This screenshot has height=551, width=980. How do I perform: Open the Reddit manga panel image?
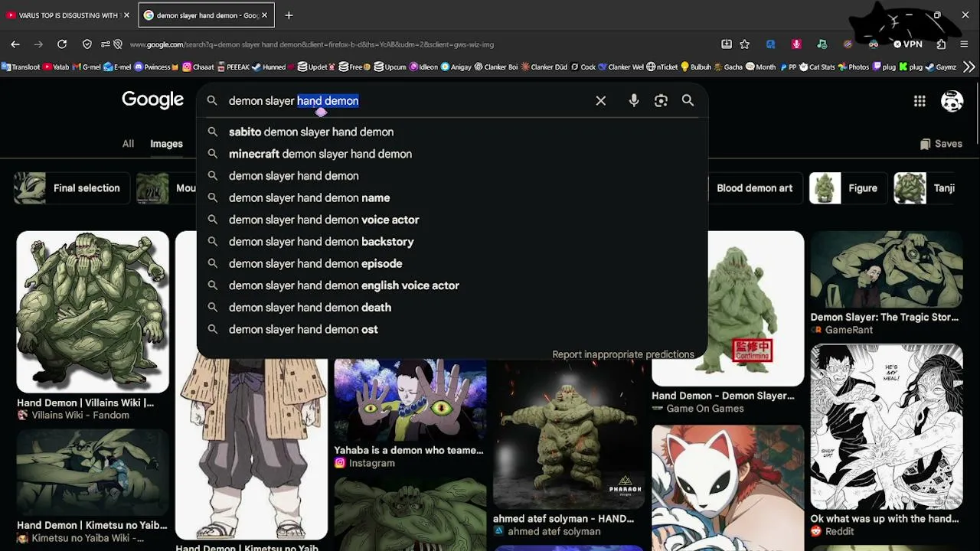tap(887, 426)
